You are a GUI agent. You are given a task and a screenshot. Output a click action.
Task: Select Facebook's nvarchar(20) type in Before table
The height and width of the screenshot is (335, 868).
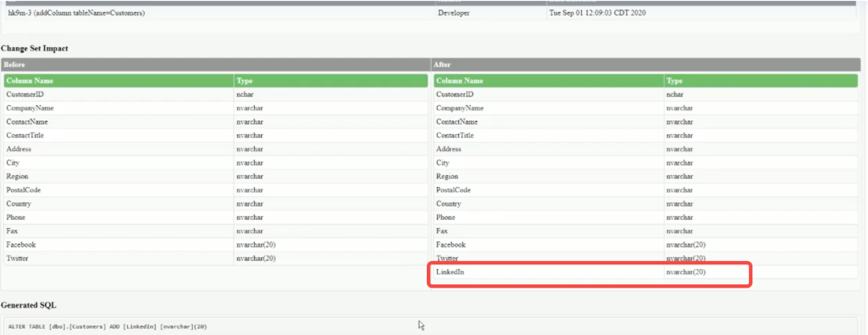click(256, 245)
